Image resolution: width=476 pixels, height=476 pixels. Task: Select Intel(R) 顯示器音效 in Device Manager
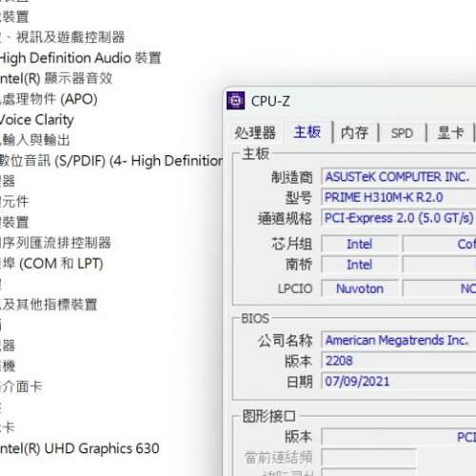click(x=56, y=78)
